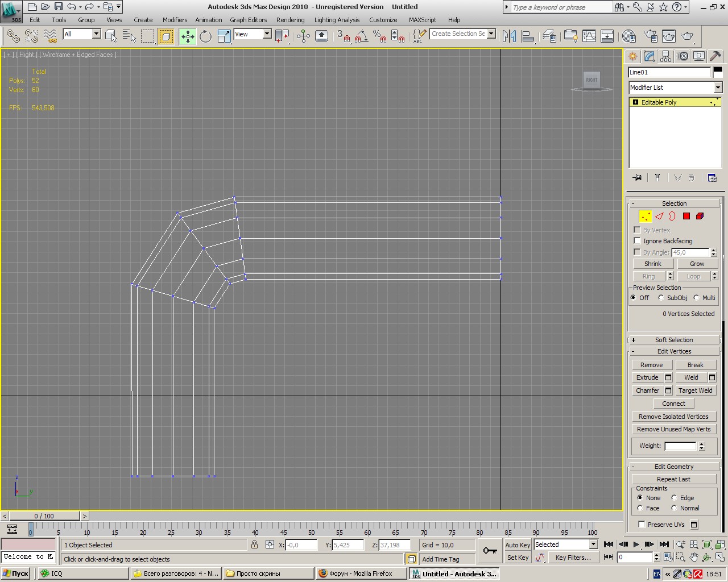The width and height of the screenshot is (728, 582).
Task: Open the Hierarchy command panel tab
Action: 666,56
